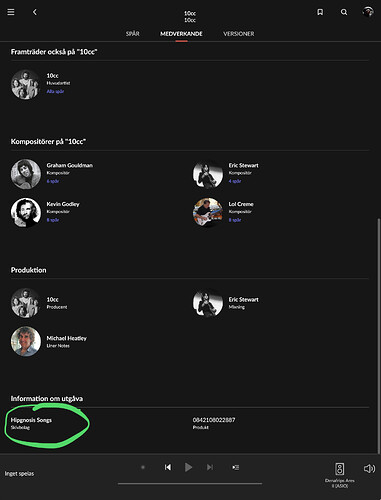Open Michael Heatley's profile photo
Viewport: 381px width, 500px height.
point(26,341)
